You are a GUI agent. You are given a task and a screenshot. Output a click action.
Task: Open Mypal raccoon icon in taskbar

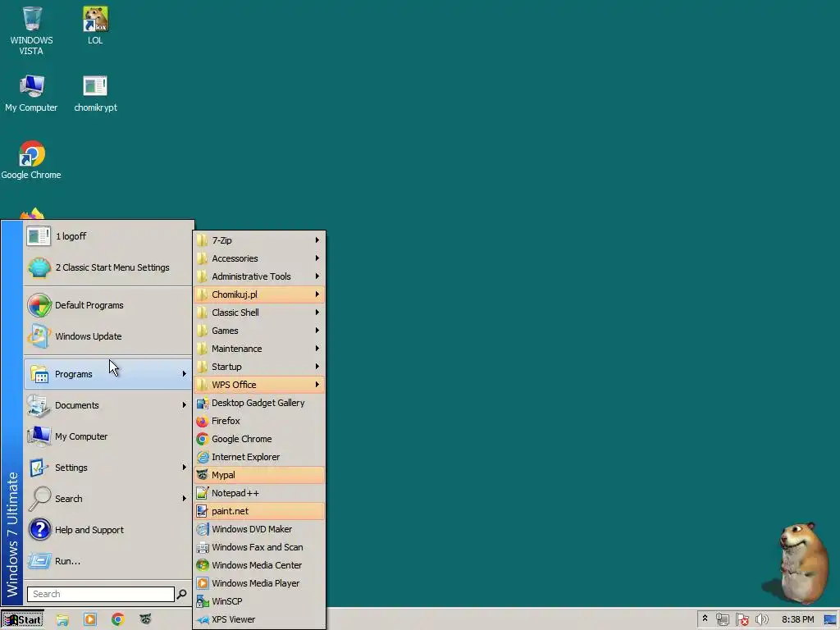click(x=145, y=619)
